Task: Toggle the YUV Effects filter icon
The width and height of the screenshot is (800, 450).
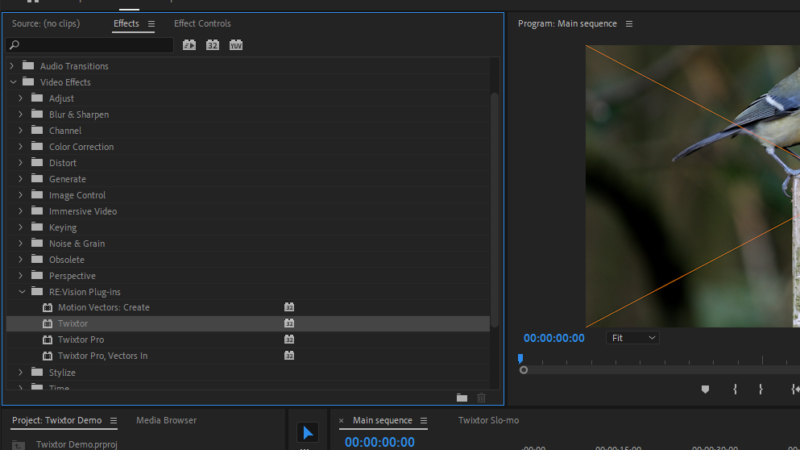Action: click(236, 45)
